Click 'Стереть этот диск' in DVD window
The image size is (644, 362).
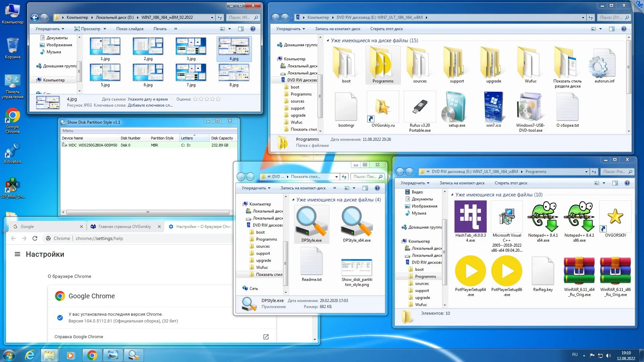point(386,29)
